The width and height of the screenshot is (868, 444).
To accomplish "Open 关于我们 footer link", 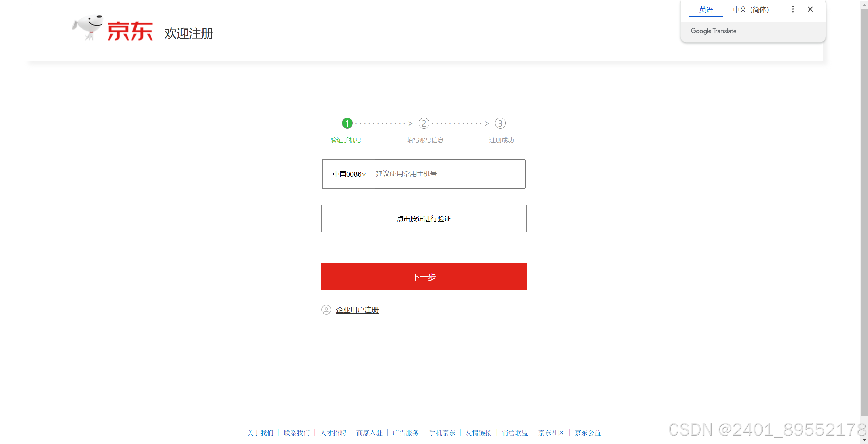I will 260,433.
